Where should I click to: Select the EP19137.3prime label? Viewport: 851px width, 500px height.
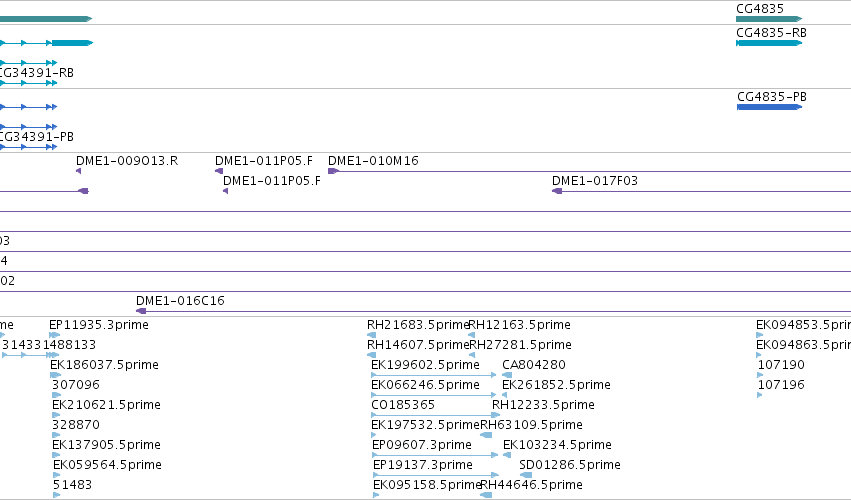[x=423, y=465]
